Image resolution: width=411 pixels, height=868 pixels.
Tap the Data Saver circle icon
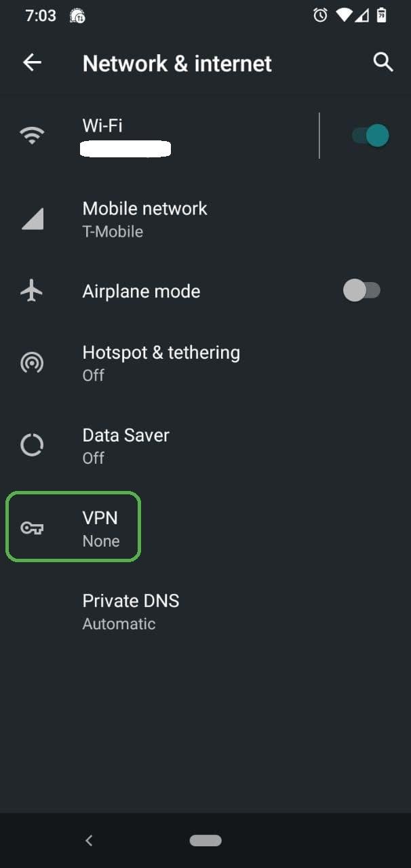(32, 446)
